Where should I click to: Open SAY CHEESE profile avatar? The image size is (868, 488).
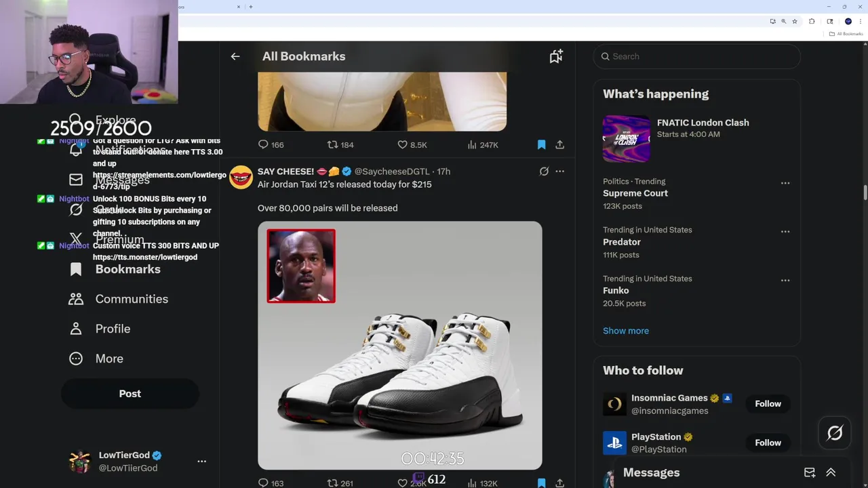pos(241,177)
